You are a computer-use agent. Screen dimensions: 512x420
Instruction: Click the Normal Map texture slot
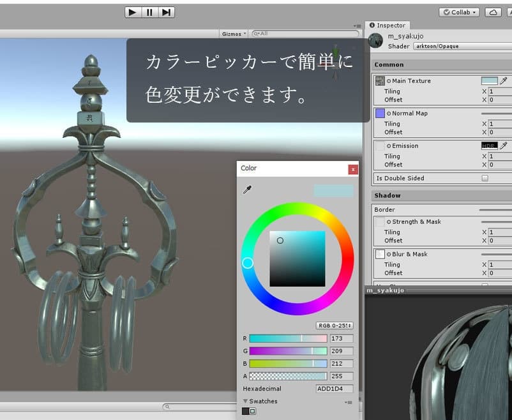click(380, 114)
